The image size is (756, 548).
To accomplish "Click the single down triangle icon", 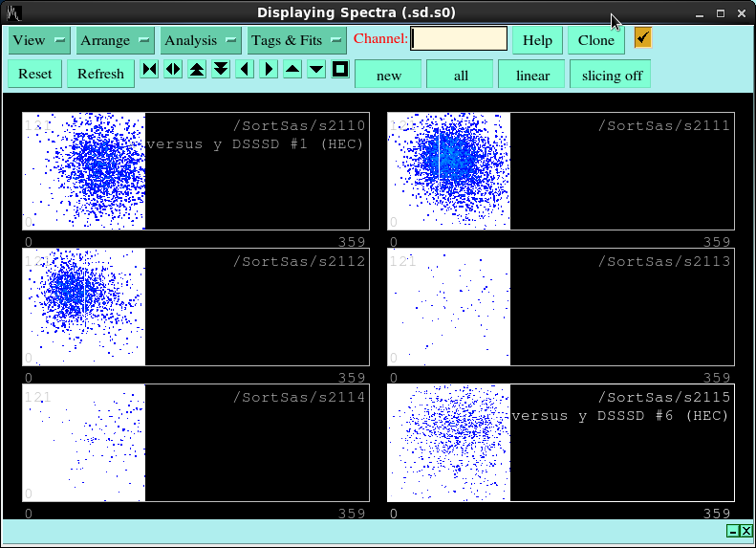I will (316, 70).
